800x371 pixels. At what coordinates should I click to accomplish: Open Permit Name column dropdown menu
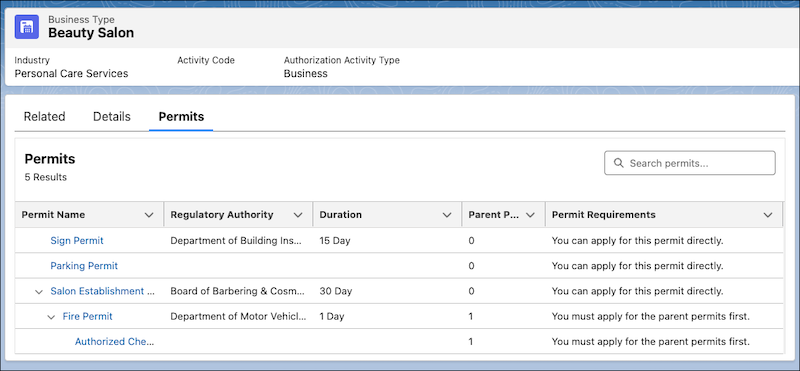click(x=149, y=215)
